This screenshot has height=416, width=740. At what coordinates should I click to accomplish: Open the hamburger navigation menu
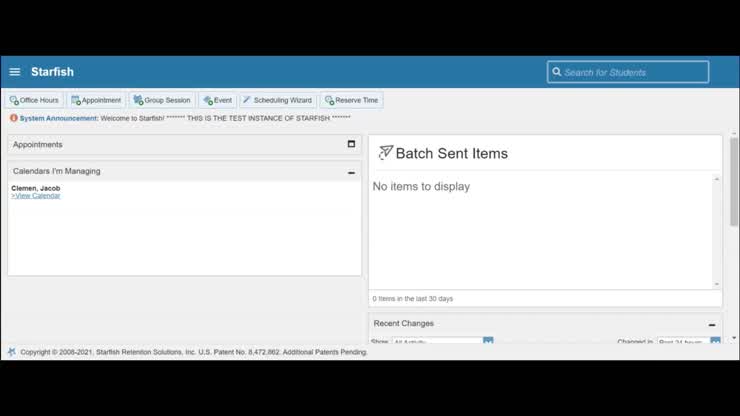(15, 72)
